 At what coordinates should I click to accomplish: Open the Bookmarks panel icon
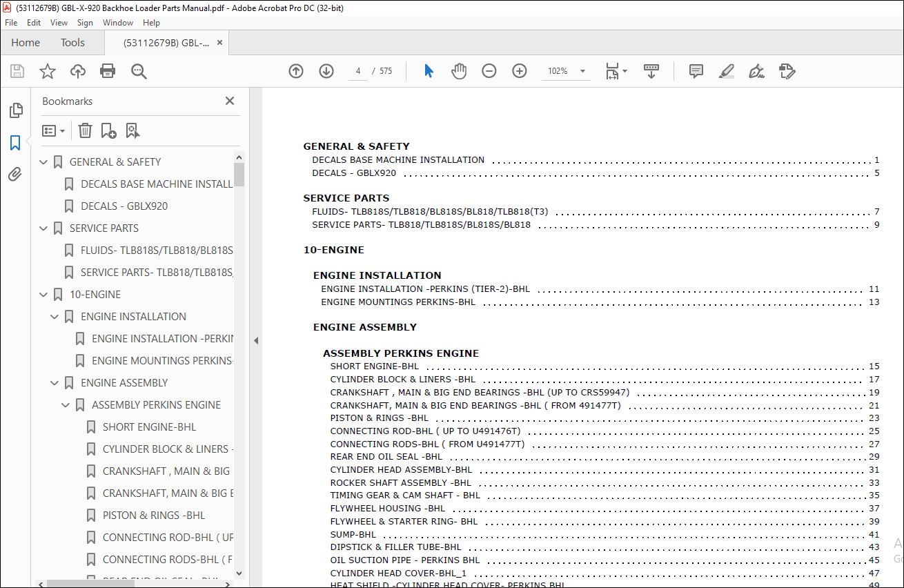(x=14, y=143)
